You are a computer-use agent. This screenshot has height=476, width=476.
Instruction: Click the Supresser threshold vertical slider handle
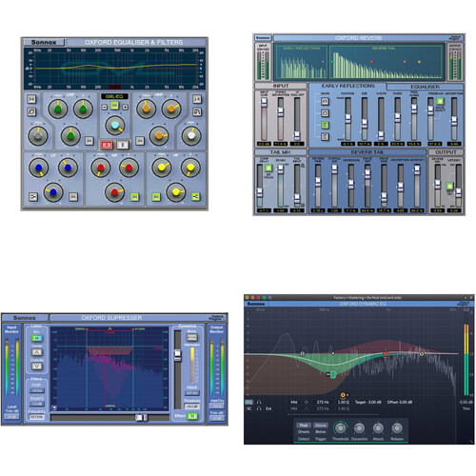coord(178,355)
